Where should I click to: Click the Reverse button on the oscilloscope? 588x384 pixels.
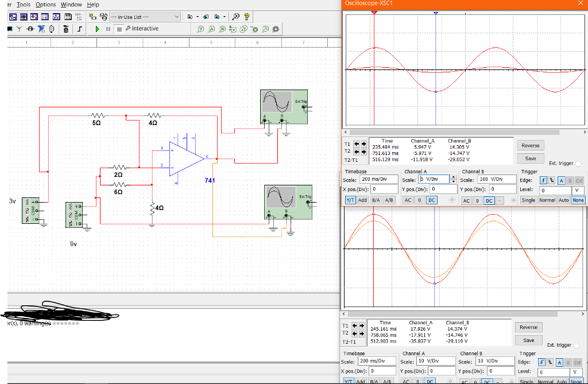[530, 145]
